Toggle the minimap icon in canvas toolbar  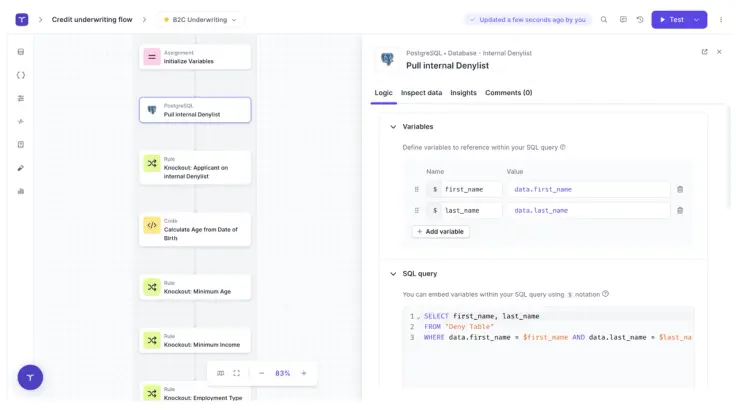(x=220, y=373)
